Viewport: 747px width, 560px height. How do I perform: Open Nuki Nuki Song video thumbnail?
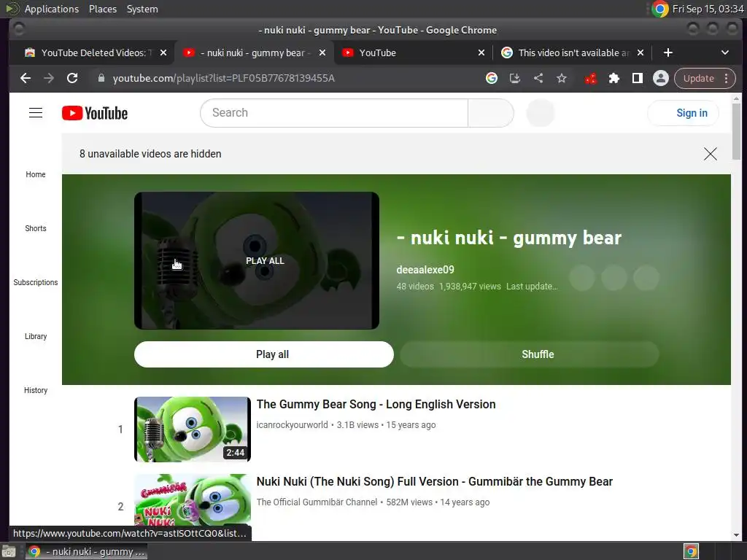pos(193,500)
